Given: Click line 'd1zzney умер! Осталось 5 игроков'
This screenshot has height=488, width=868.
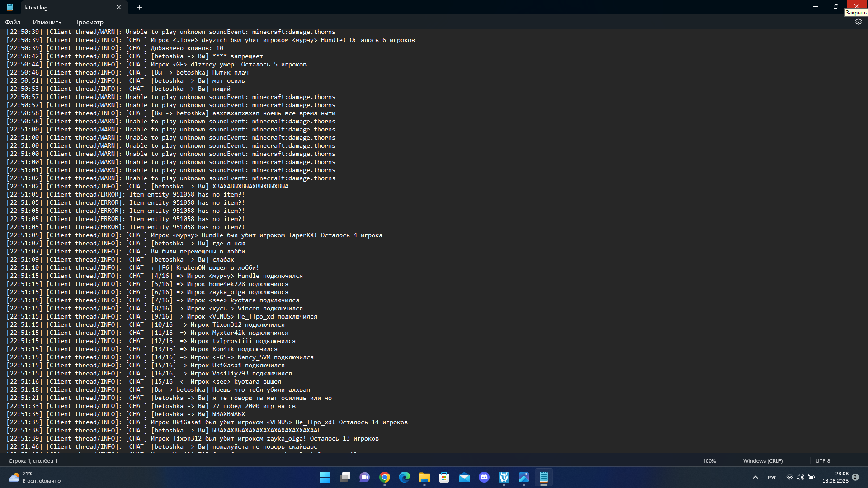Looking at the screenshot, I should [156, 65].
